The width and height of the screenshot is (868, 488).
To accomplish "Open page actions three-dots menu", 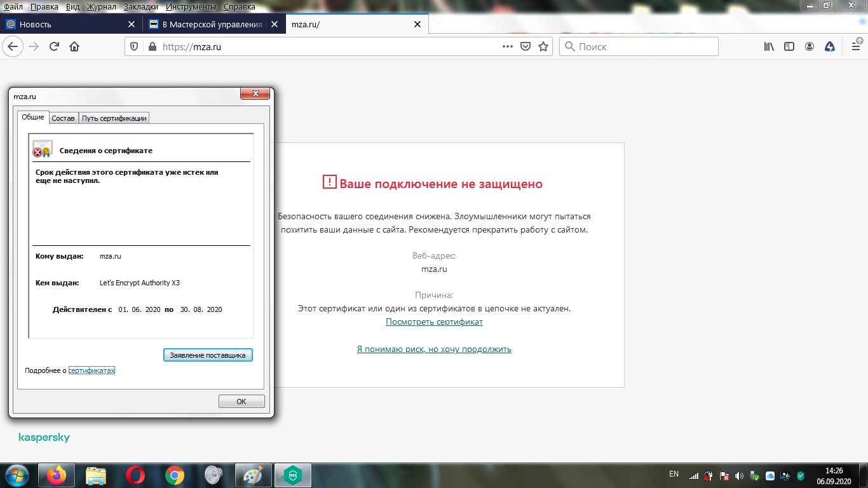I will point(507,46).
